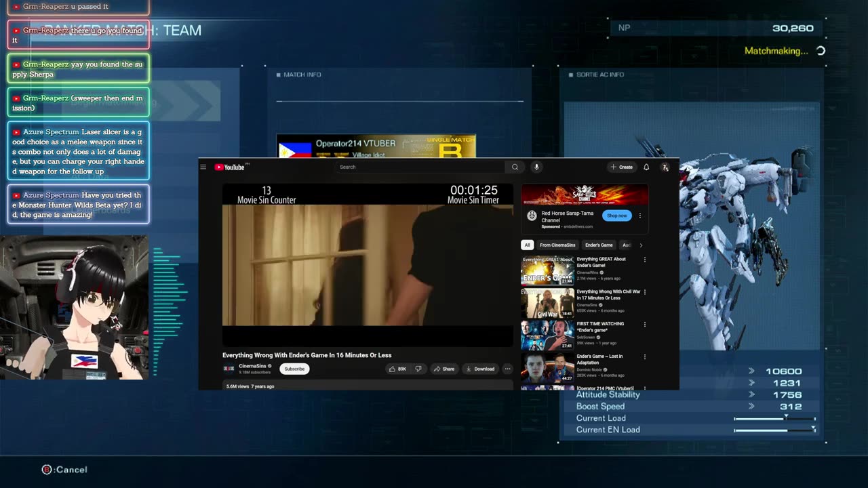The width and height of the screenshot is (868, 488).
Task: Click the Dominic Noble channel name
Action: point(591,369)
